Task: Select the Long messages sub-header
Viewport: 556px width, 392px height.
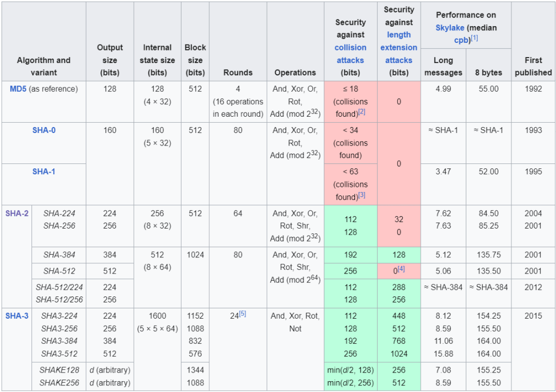Action: 443,66
